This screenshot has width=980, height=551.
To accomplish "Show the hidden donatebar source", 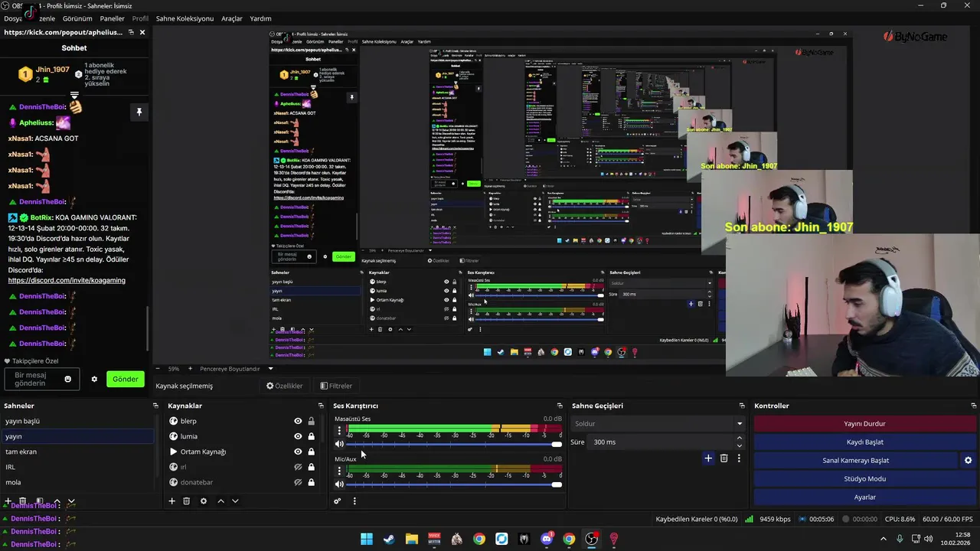I will pyautogui.click(x=298, y=482).
